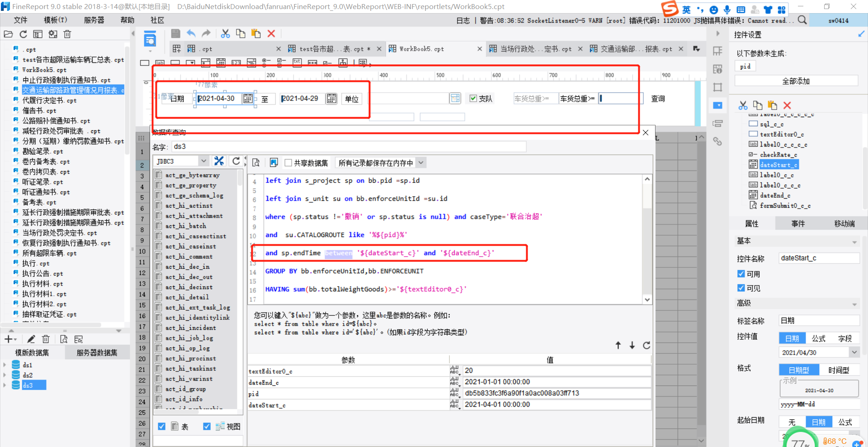
Task: Move parameter down with the down arrow
Action: (x=632, y=345)
